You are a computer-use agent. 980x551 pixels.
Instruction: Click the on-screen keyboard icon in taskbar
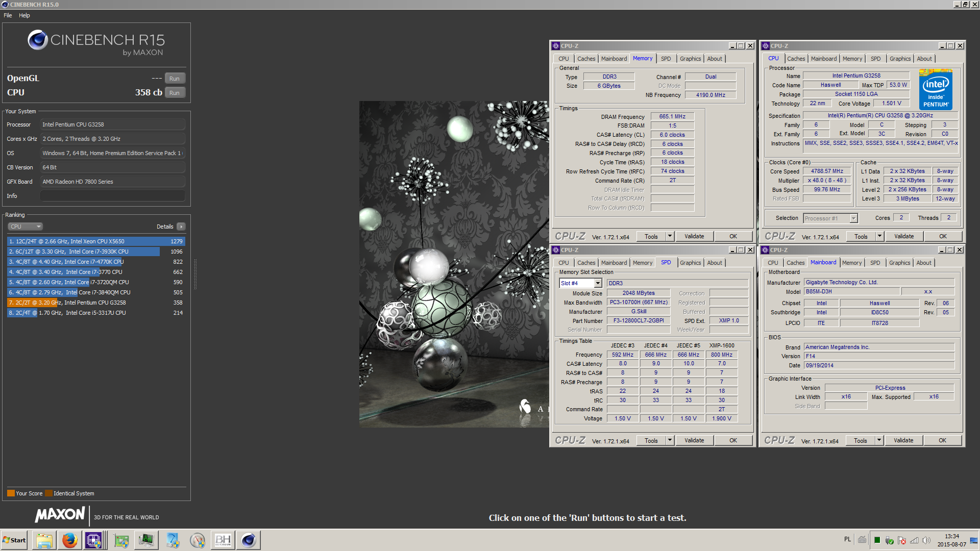(862, 540)
